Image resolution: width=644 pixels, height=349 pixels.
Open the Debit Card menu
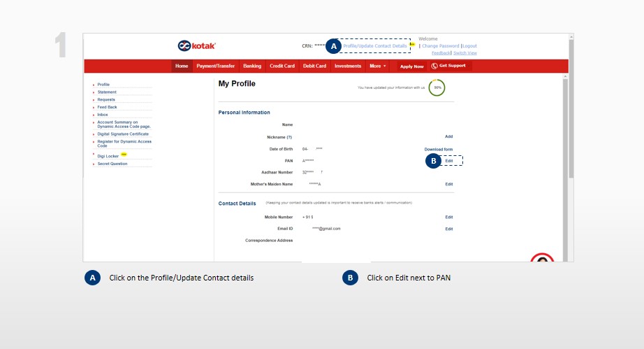[x=314, y=66]
